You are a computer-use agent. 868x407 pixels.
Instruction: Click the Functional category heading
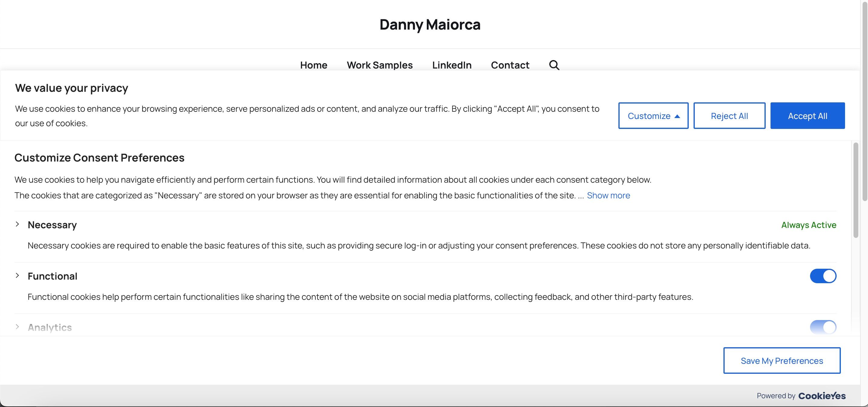tap(53, 276)
